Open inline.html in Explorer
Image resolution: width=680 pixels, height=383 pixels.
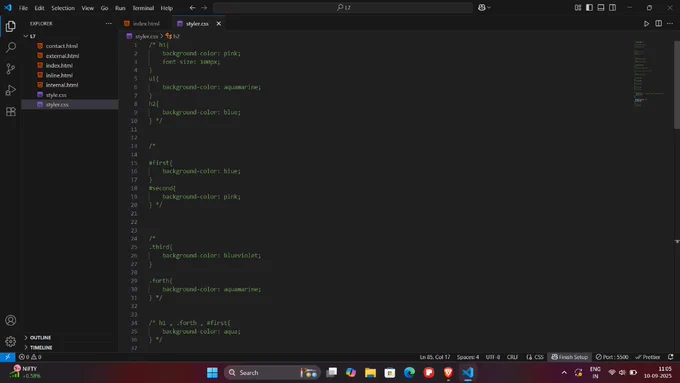(69, 75)
